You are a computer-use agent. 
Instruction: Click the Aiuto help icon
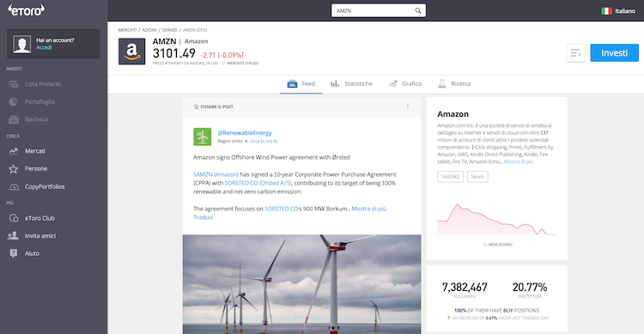pyautogui.click(x=14, y=253)
